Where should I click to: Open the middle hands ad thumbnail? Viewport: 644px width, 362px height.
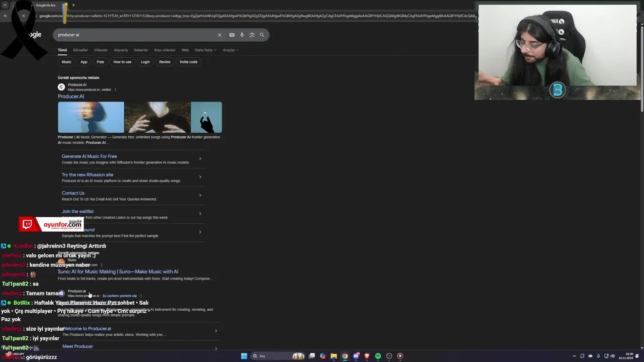pyautogui.click(x=157, y=117)
